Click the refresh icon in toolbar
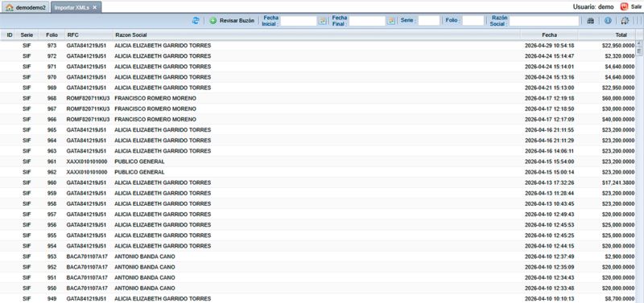This screenshot has width=644, height=303. (x=196, y=21)
